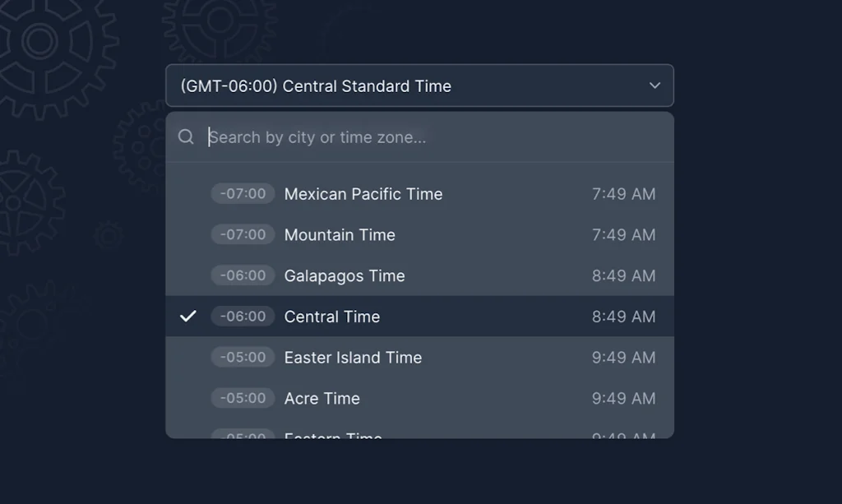
Task: Click the 8:49 AM time on Central Time row
Action: point(623,317)
